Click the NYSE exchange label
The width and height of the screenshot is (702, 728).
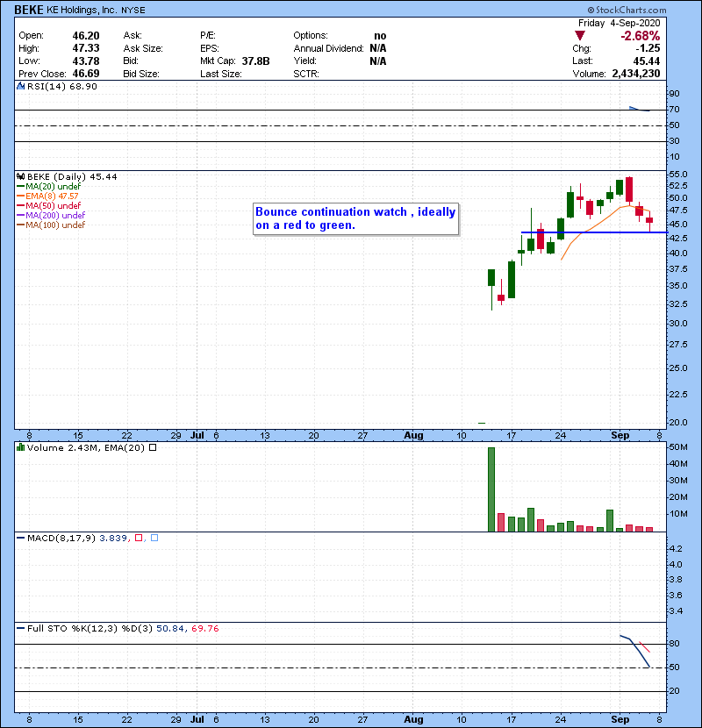pos(133,11)
